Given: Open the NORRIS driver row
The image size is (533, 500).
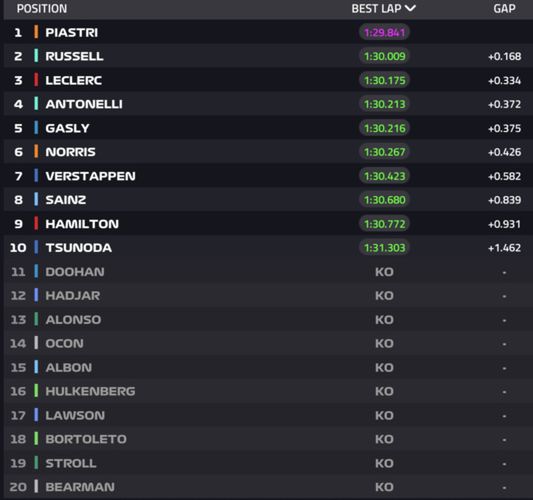Looking at the screenshot, I should [x=268, y=152].
